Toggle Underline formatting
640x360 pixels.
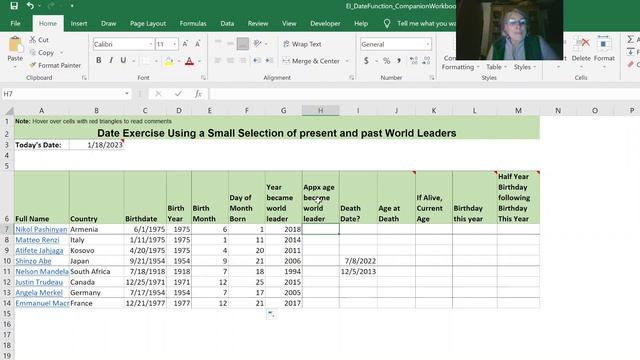pos(123,61)
